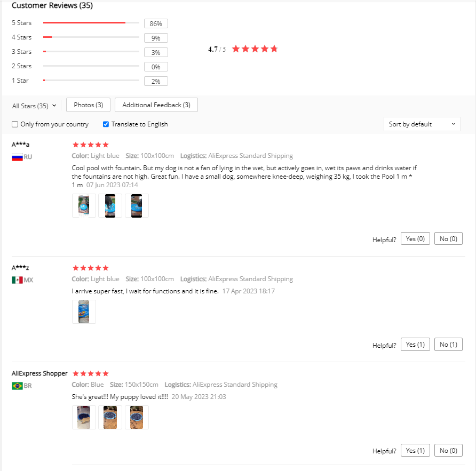
Task: Click the five-star rating on A***a's review
Action: point(91,145)
